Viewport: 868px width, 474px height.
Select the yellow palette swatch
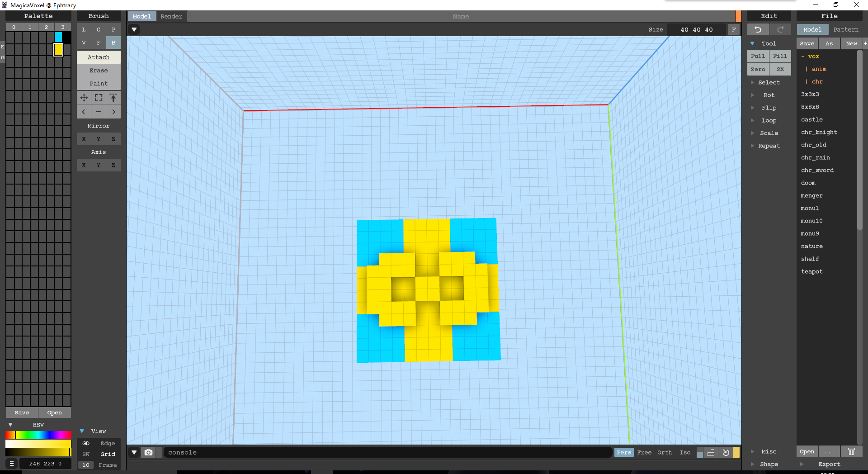pos(58,49)
